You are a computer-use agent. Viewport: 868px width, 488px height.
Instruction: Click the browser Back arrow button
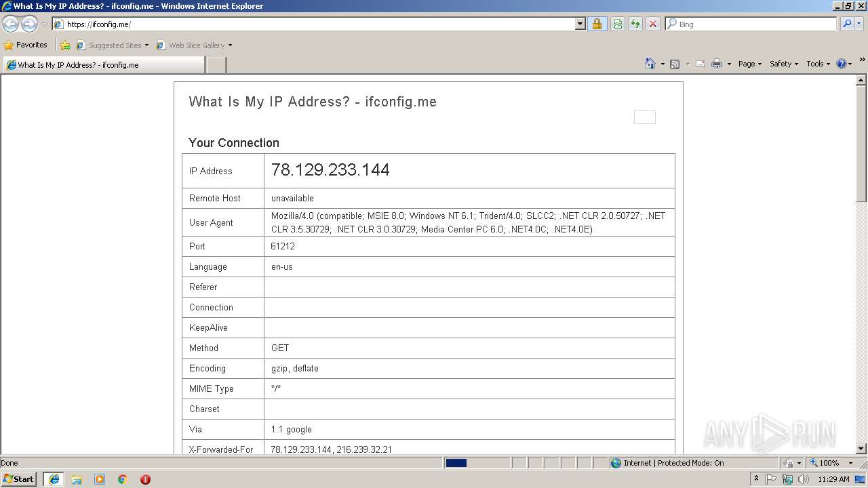coord(11,24)
